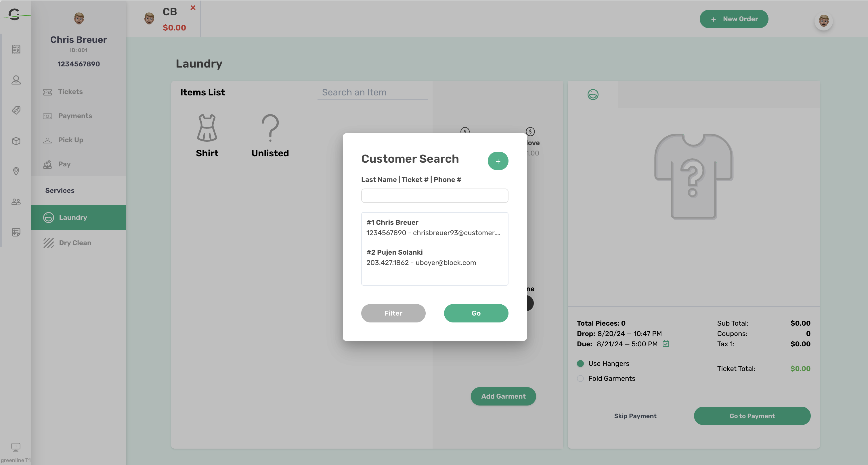The height and width of the screenshot is (465, 868).
Task: Open the customer profile icon in the sidebar
Action: (16, 80)
